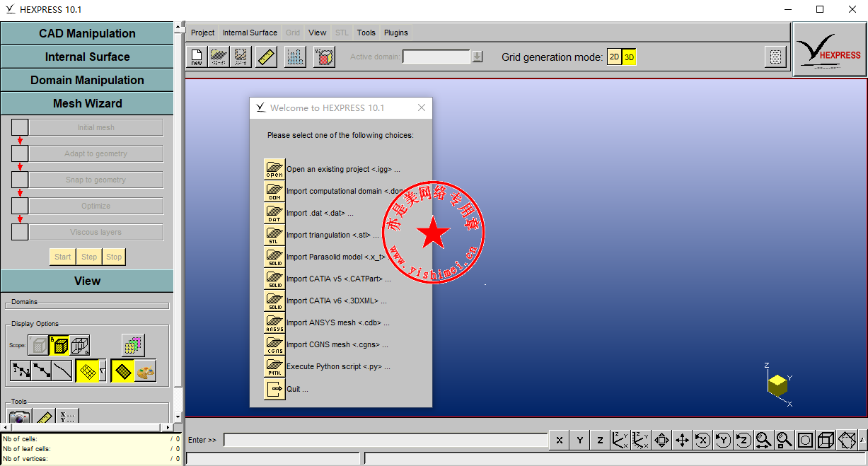Rotate view around the Z axis
Viewport: 868px width, 466px height.
(743, 440)
